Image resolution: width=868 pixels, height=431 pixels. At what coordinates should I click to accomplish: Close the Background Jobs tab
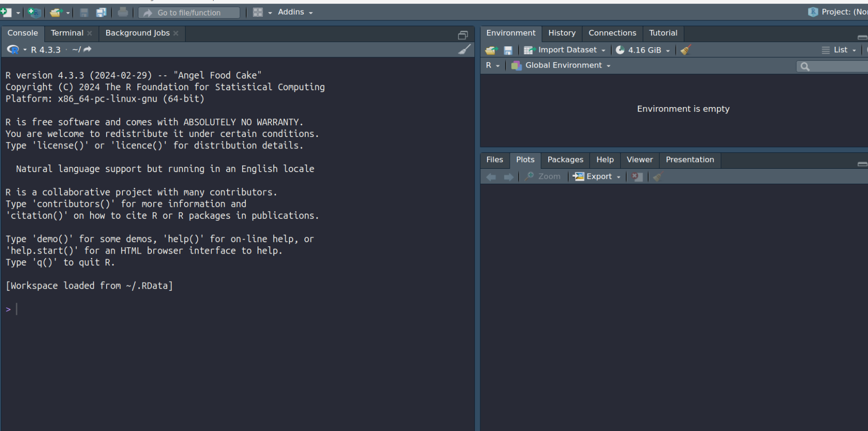[176, 33]
